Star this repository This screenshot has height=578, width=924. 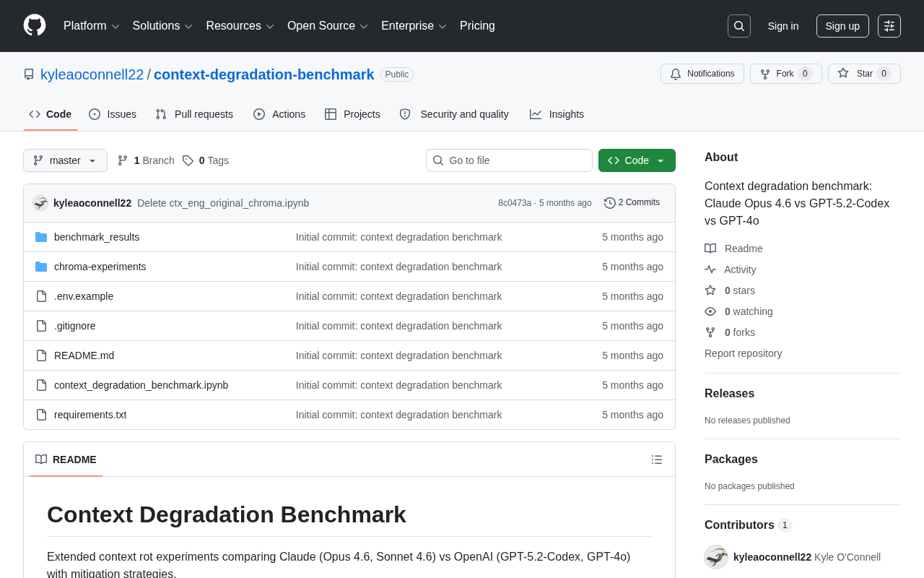coord(864,74)
